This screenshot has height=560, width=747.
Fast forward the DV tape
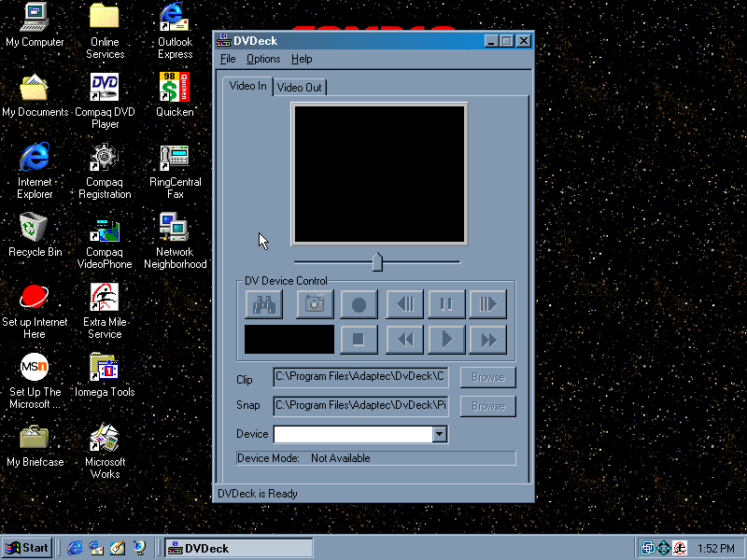click(x=487, y=340)
